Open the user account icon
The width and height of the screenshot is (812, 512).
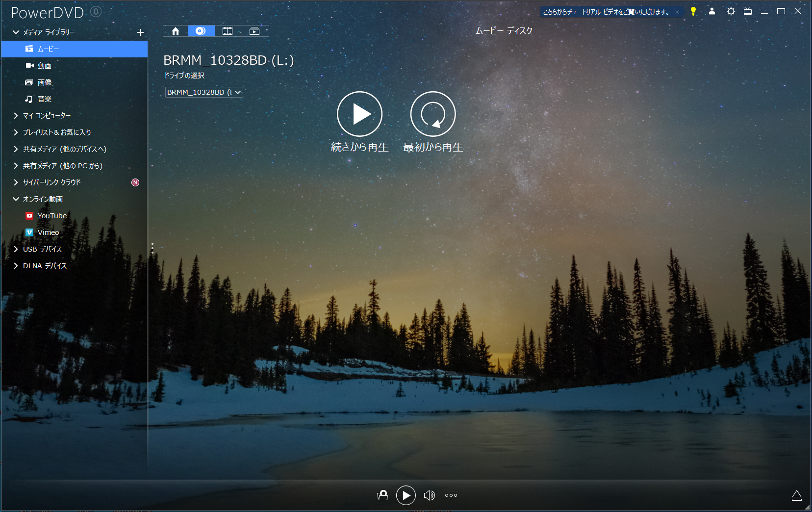[x=712, y=11]
